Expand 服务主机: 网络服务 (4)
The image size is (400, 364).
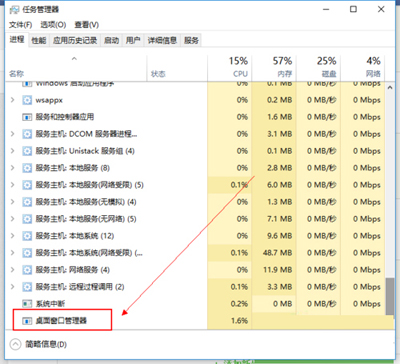coord(13,270)
